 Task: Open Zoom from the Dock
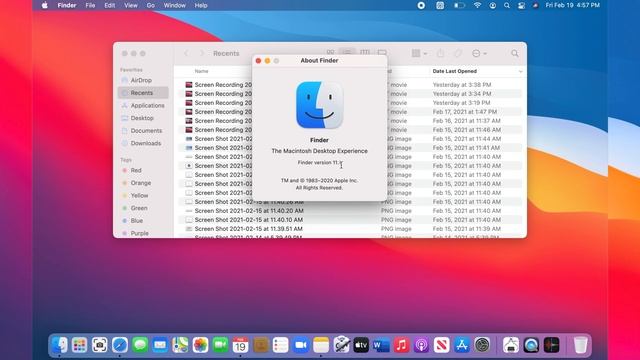coord(301,345)
